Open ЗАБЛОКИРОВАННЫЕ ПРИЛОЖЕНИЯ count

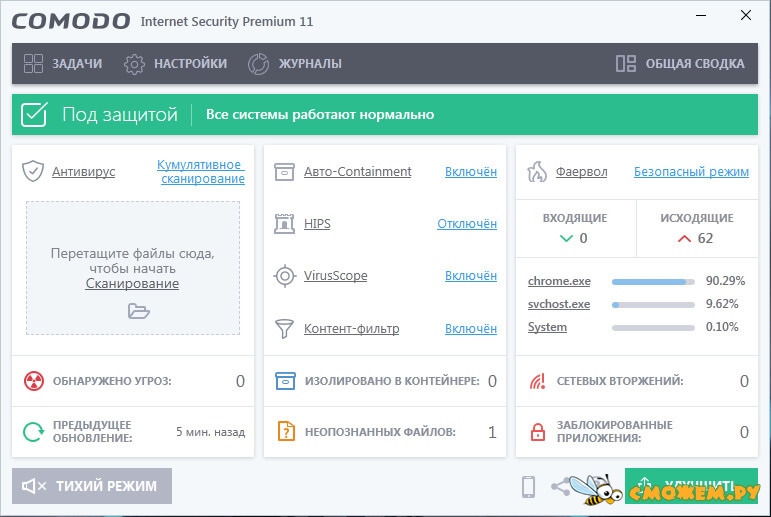pos(744,432)
